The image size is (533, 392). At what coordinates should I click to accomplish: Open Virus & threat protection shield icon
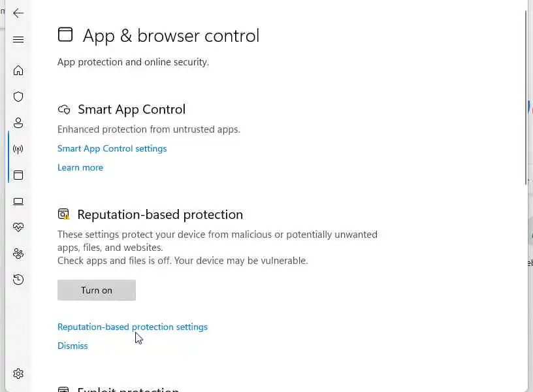click(18, 97)
